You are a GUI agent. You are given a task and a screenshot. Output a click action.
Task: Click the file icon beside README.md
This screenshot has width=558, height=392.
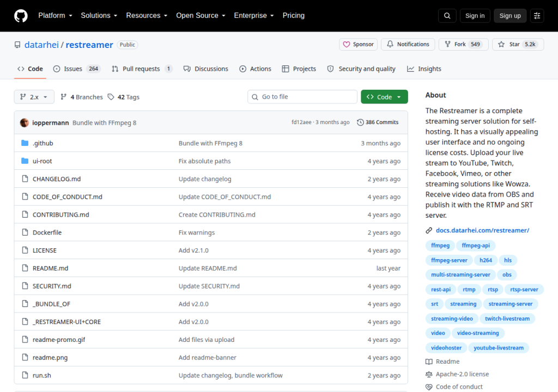pos(25,268)
